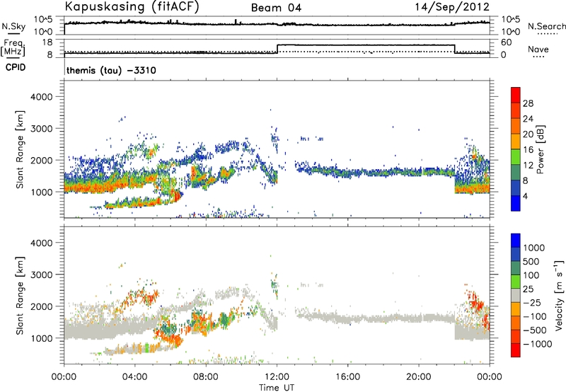Click the 'Time UT' axis label
This screenshot has width=566, height=392.
click(277, 388)
